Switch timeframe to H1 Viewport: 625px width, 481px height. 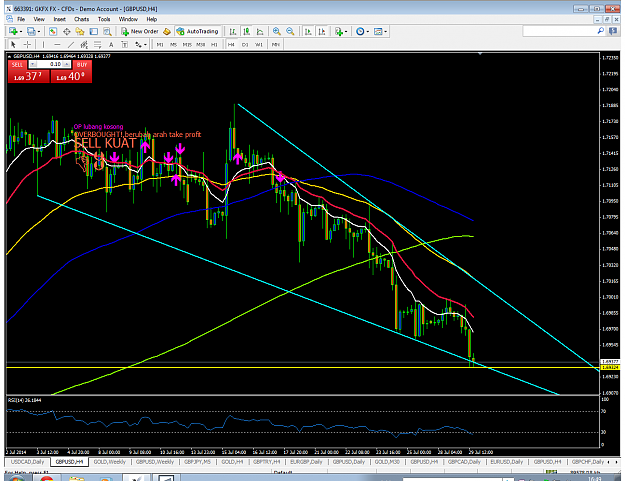click(214, 45)
